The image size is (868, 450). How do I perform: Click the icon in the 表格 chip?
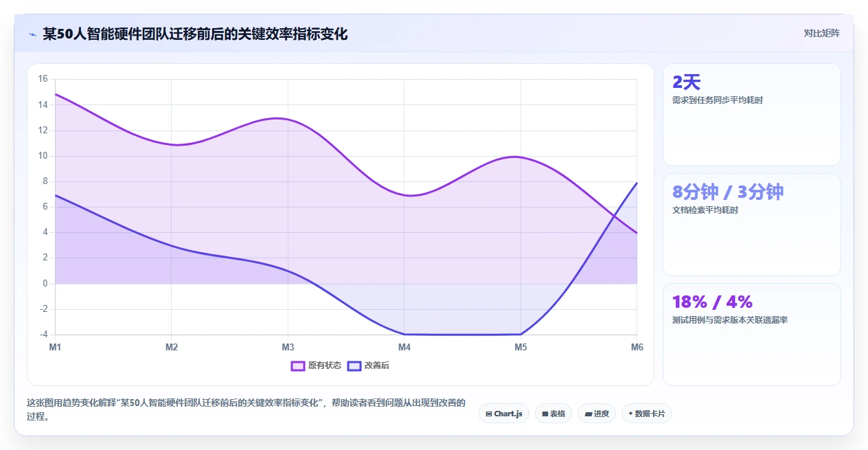[x=545, y=414]
